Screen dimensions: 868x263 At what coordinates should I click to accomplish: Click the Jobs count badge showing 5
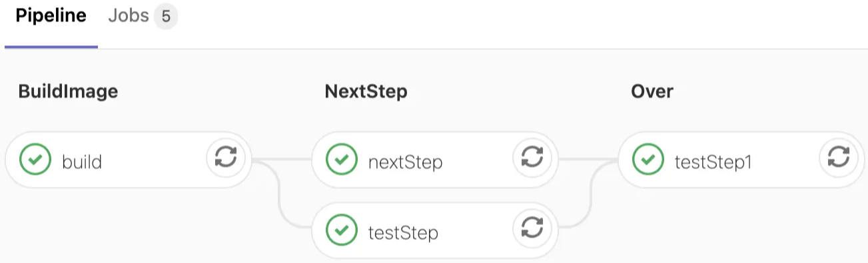click(x=166, y=17)
